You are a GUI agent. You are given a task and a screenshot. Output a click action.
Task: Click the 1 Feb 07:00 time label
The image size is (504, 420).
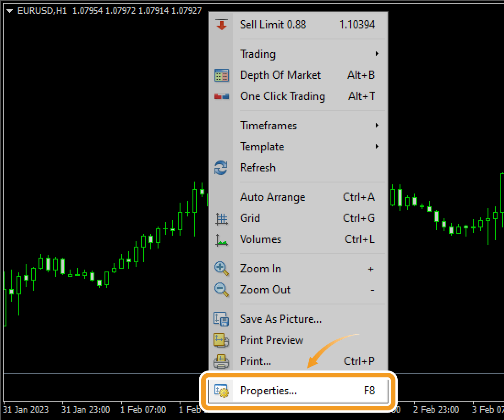click(143, 410)
